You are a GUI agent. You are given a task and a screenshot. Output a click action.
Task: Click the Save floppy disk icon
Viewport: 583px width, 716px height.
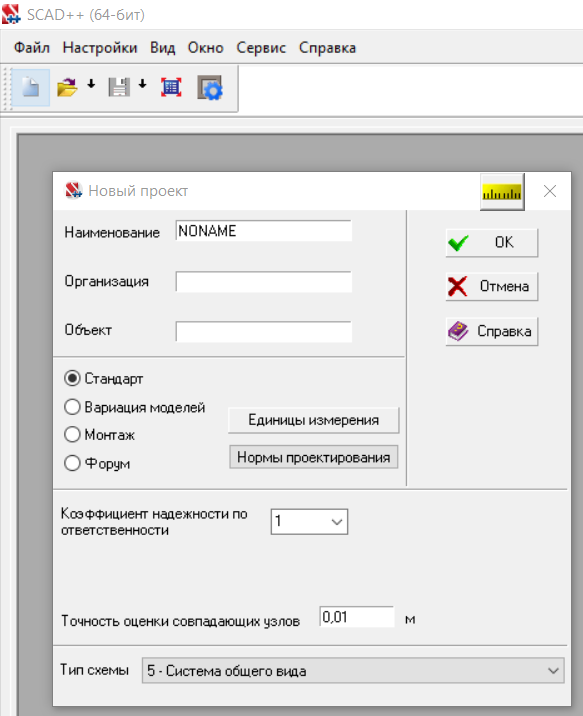[119, 87]
